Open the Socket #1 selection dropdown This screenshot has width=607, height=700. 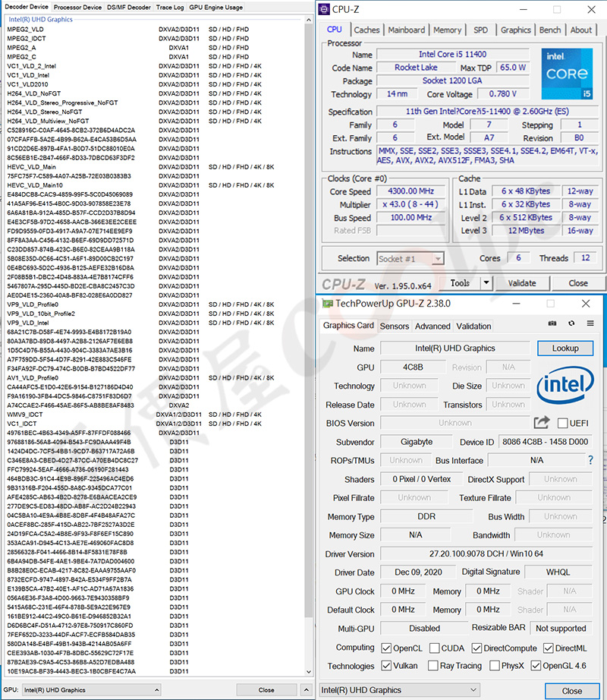pyautogui.click(x=410, y=258)
